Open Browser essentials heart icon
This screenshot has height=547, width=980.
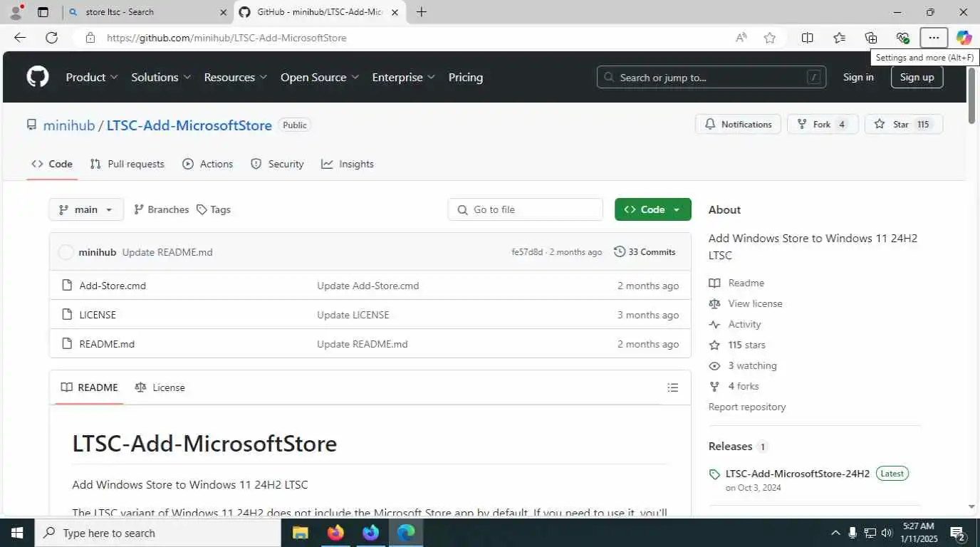point(902,38)
